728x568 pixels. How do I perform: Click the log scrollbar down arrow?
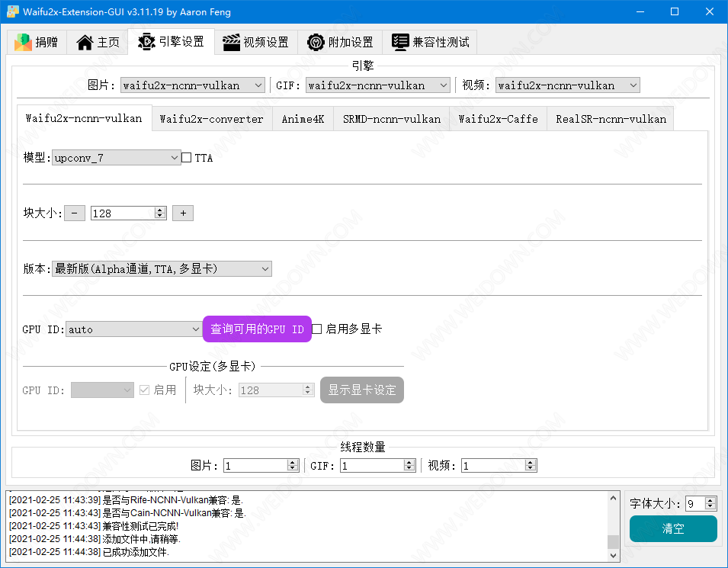coord(614,556)
